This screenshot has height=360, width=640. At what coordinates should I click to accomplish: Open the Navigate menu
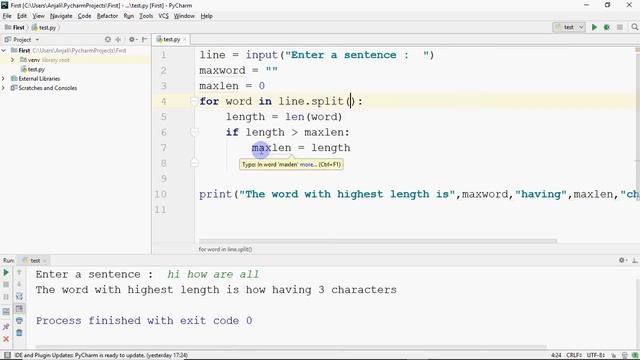(61, 16)
